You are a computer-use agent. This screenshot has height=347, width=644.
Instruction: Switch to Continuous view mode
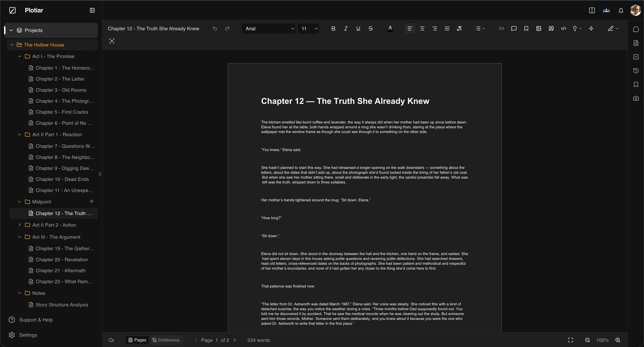click(166, 340)
